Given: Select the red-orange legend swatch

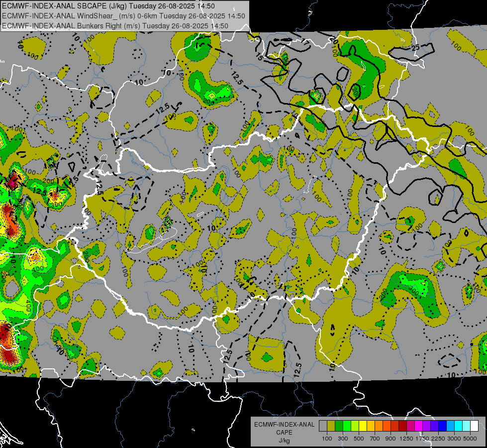Looking at the screenshot, I should tap(387, 426).
